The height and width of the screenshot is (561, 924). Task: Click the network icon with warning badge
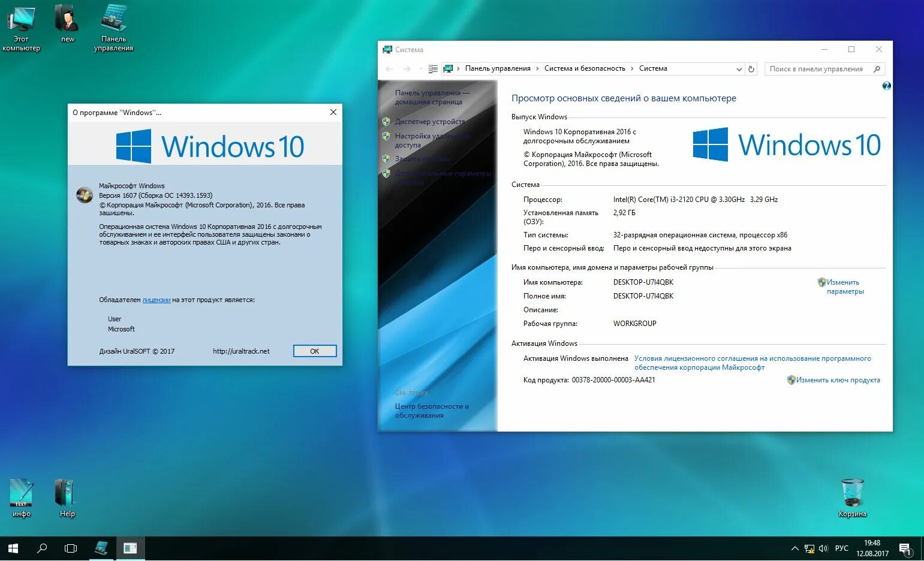click(x=808, y=548)
